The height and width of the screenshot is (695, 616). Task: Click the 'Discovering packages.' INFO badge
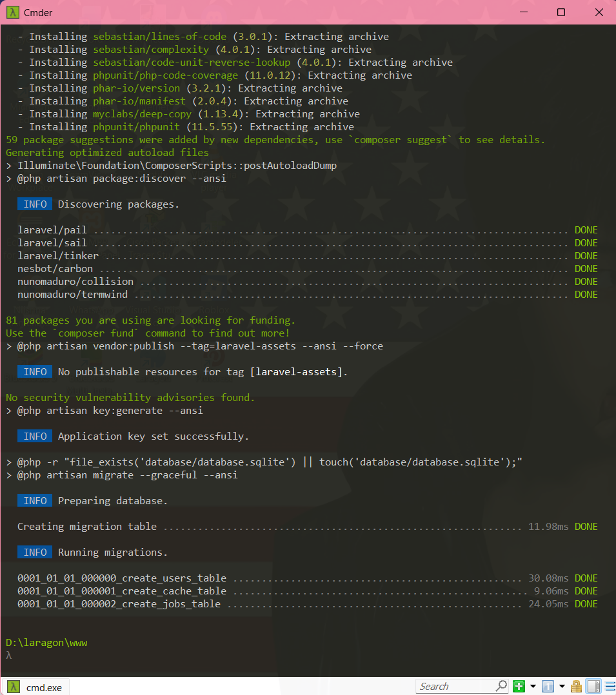tap(35, 204)
